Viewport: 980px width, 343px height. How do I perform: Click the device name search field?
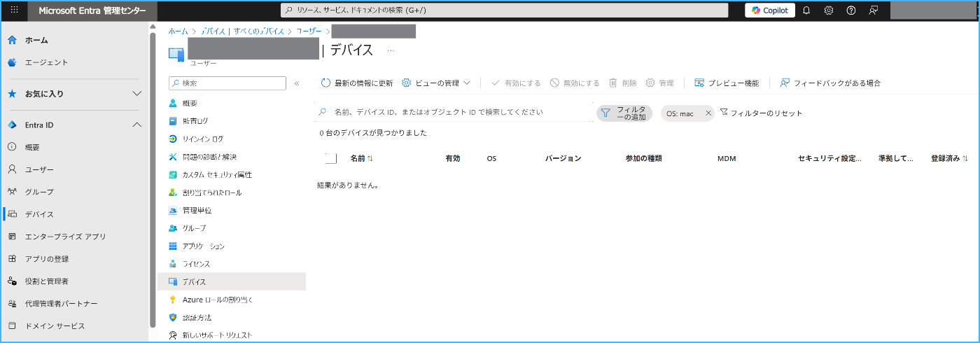pyautogui.click(x=454, y=112)
